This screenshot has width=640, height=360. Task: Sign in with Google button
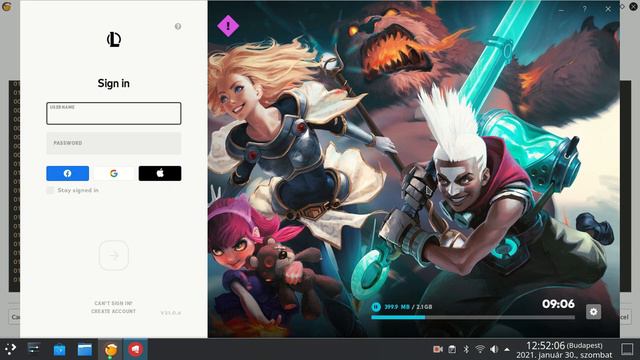(x=113, y=173)
